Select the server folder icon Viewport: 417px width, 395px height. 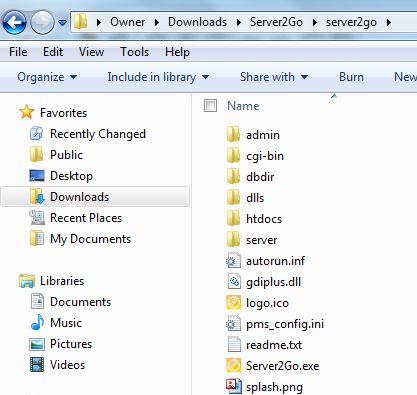click(233, 239)
